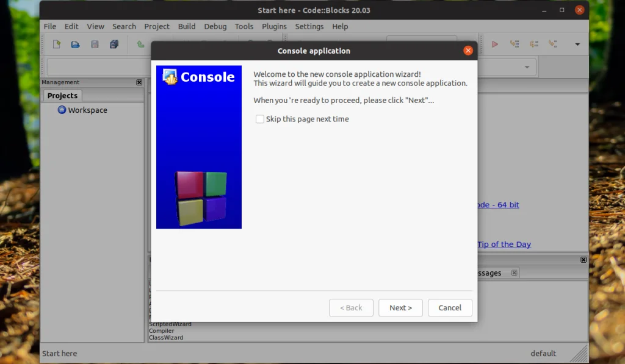Close the Console application dialog
The width and height of the screenshot is (625, 364).
pos(468,51)
